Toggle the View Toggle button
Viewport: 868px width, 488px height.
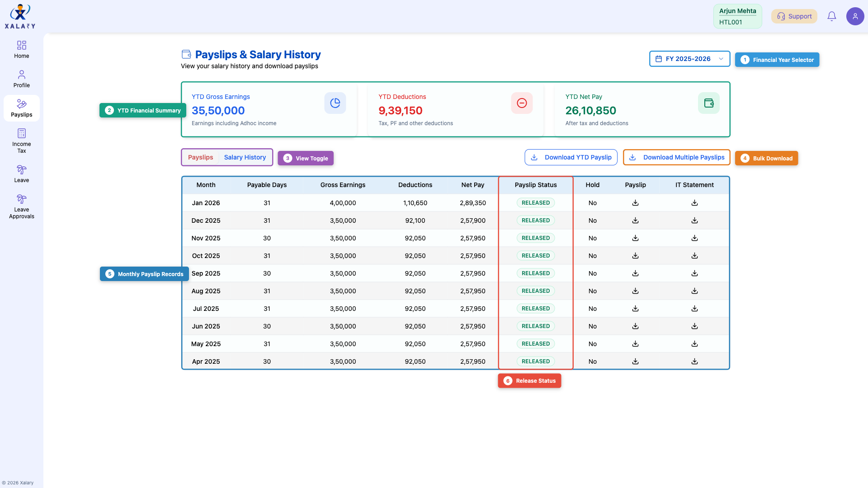pos(306,158)
